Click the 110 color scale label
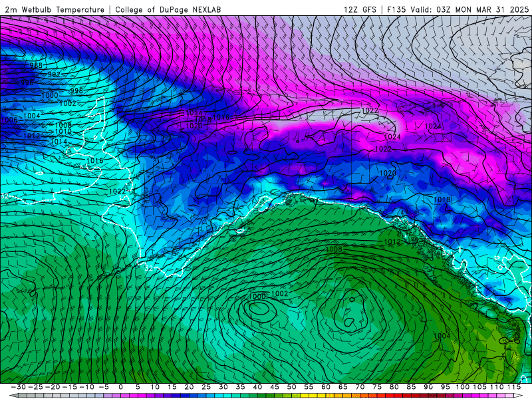Image resolution: width=532 pixels, height=399 pixels. [497, 387]
